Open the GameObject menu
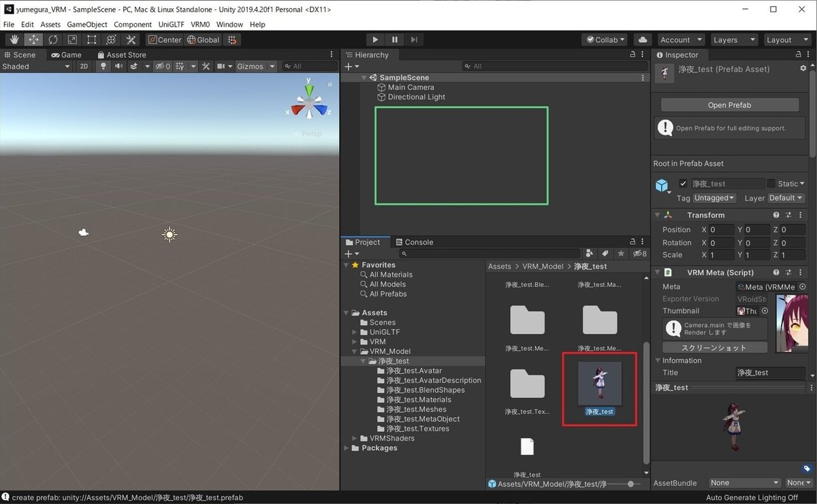Screen dimensions: 817x504 pyautogui.click(x=87, y=24)
